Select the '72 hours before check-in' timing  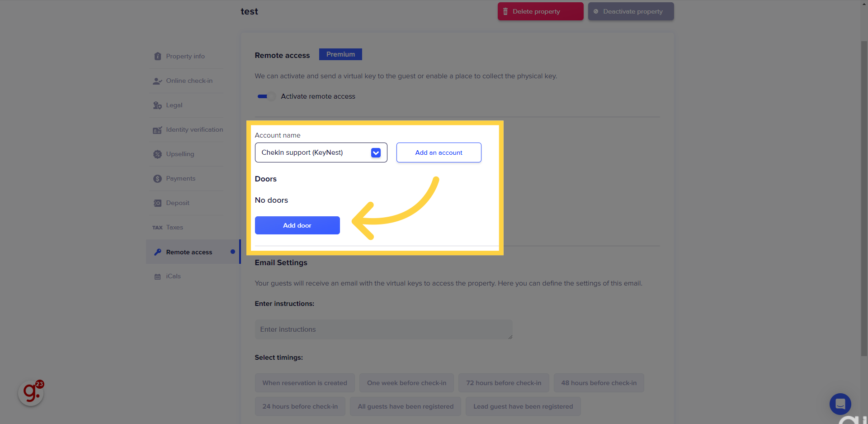coord(504,383)
